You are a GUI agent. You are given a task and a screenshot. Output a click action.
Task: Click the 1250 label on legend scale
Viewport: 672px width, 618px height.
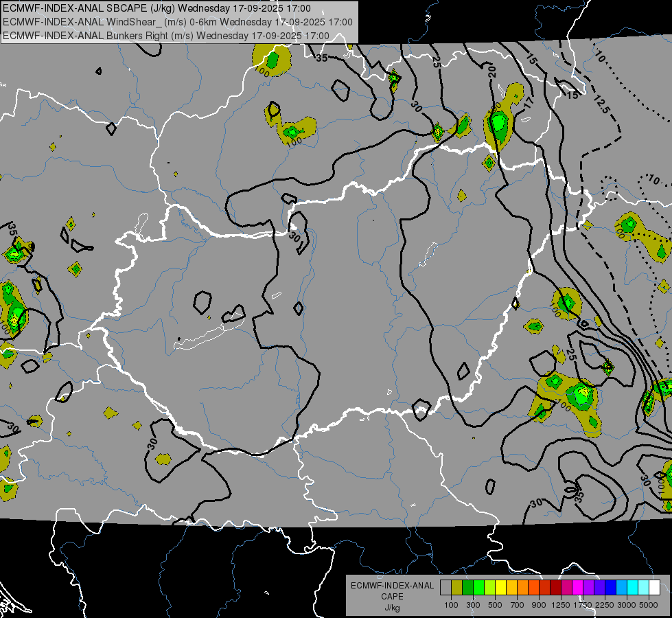pos(561,605)
